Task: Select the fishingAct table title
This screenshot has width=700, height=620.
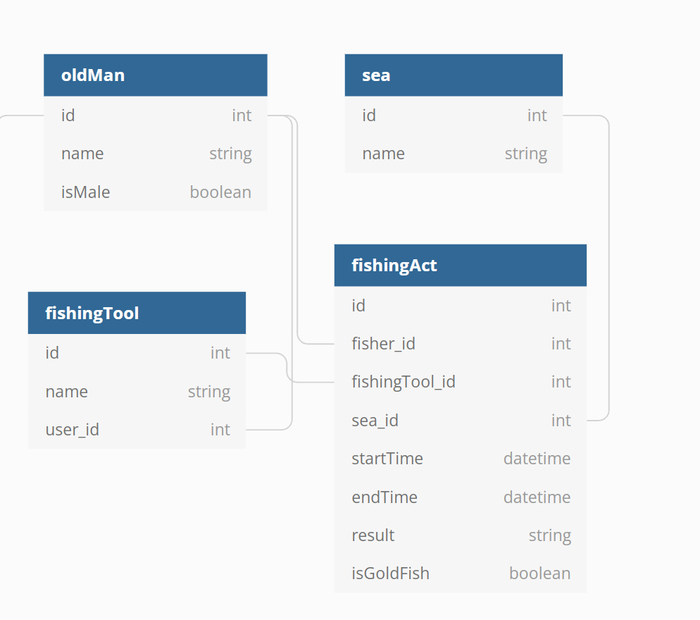Action: 460,265
